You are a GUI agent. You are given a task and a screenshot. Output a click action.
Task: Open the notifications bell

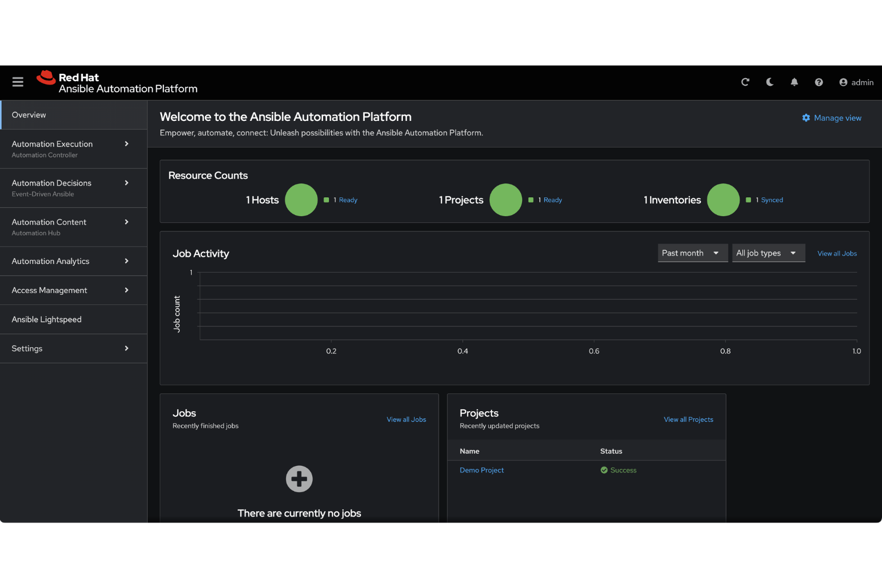pyautogui.click(x=794, y=82)
